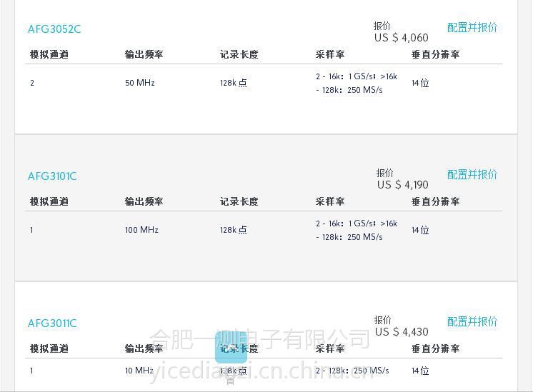Click 垂直分辨率 header under AFG3052C

tap(435, 54)
